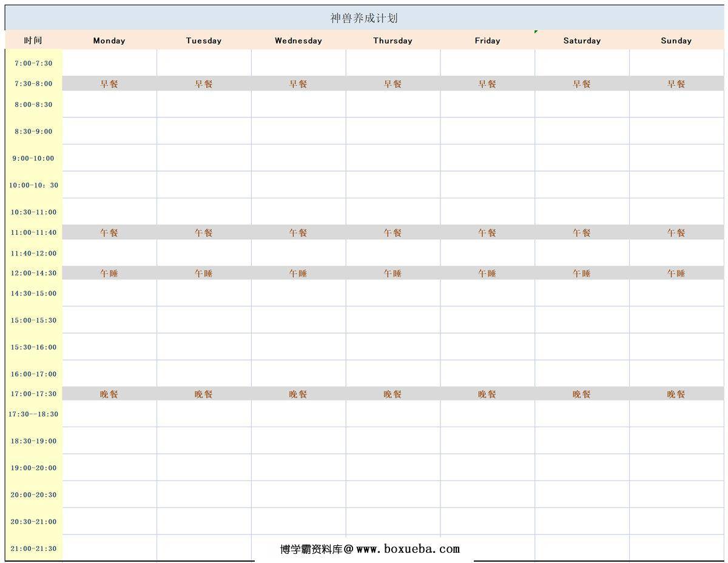
Task: Select the title cell 神兽养成计划
Action: click(364, 18)
